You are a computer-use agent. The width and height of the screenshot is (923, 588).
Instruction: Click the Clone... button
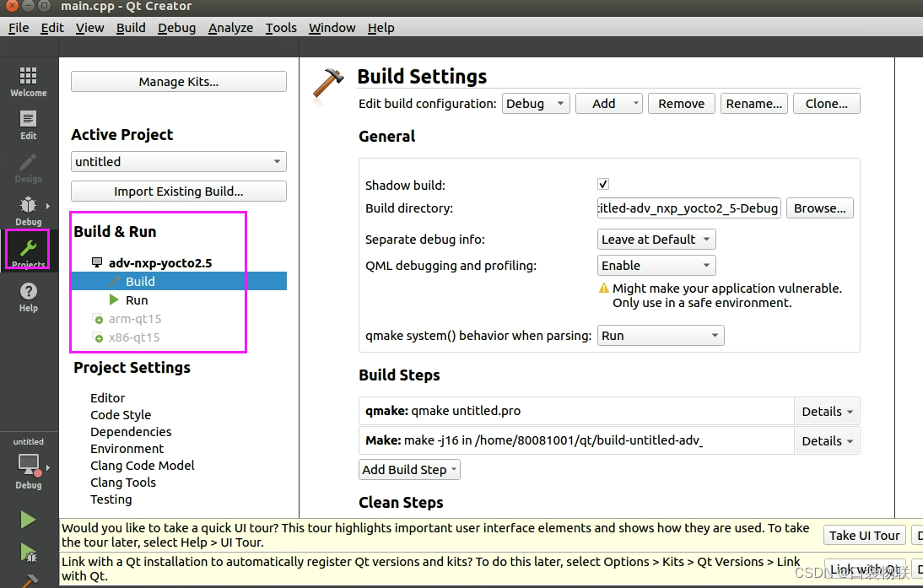pos(827,104)
